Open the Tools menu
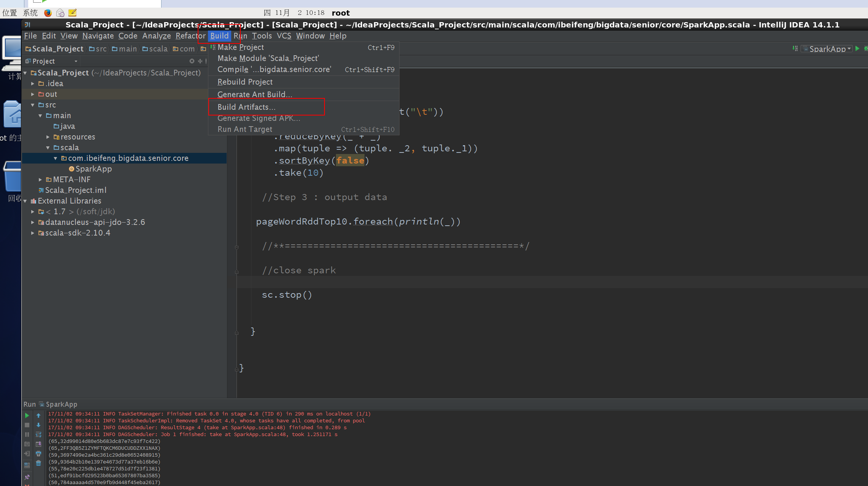The width and height of the screenshot is (868, 486). (262, 36)
